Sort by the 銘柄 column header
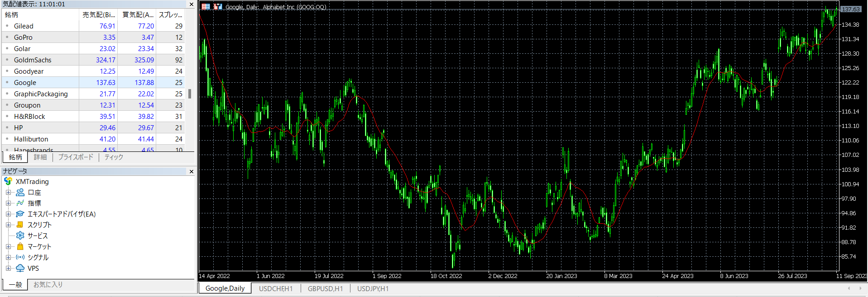Screen dimensions: 868x297 [40, 14]
